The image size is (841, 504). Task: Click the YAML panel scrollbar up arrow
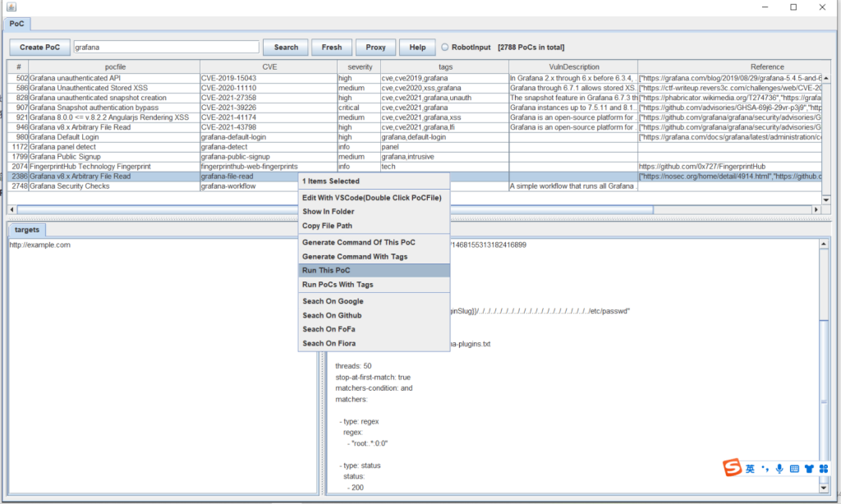(x=824, y=244)
